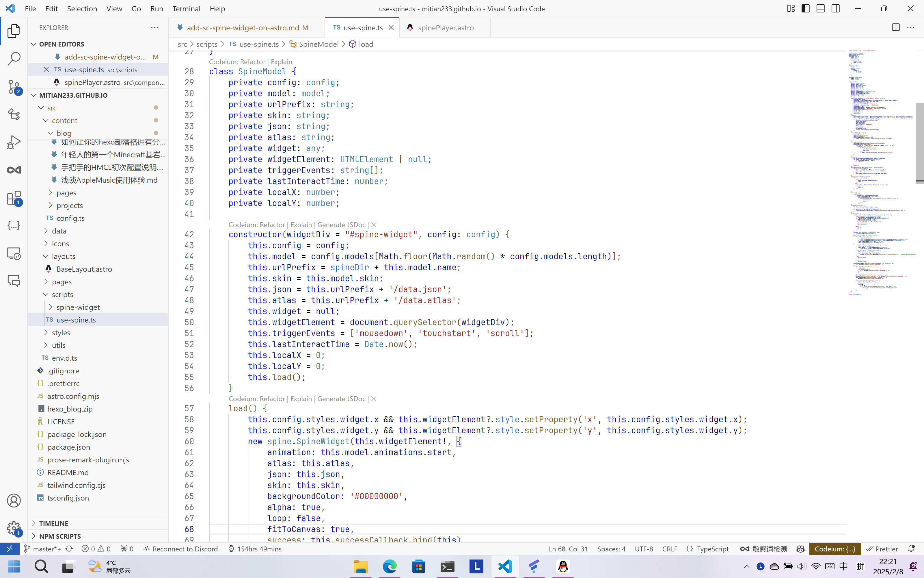
Task: Open the Search view in activity bar
Action: (x=14, y=59)
